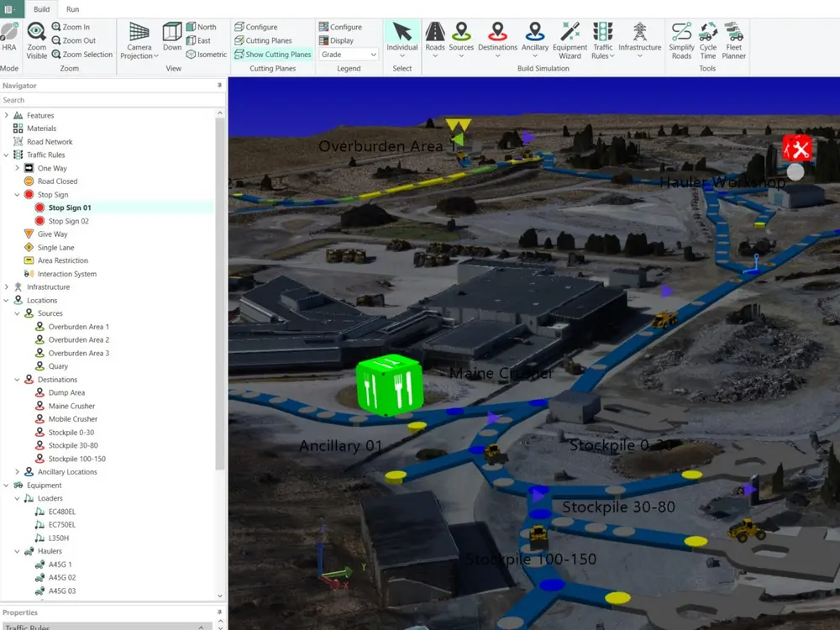Switch to the Run tab
840x630 pixels.
coord(72,9)
